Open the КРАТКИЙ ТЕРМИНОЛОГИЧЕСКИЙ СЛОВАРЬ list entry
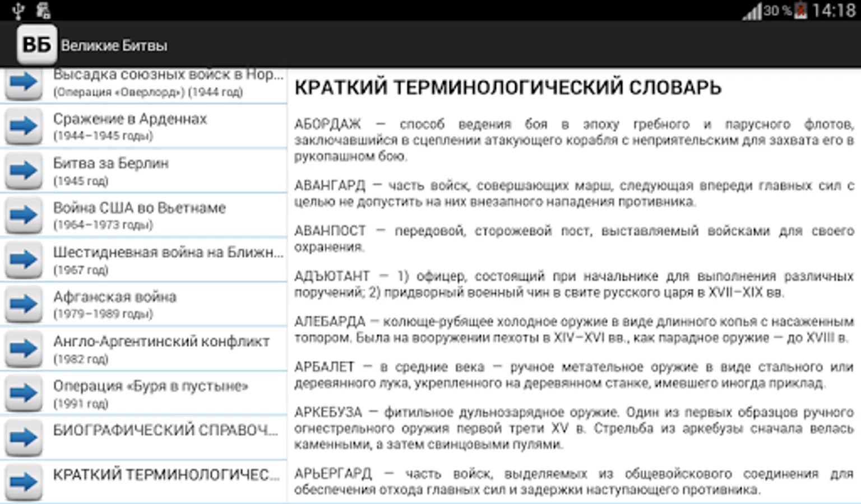 point(143,482)
